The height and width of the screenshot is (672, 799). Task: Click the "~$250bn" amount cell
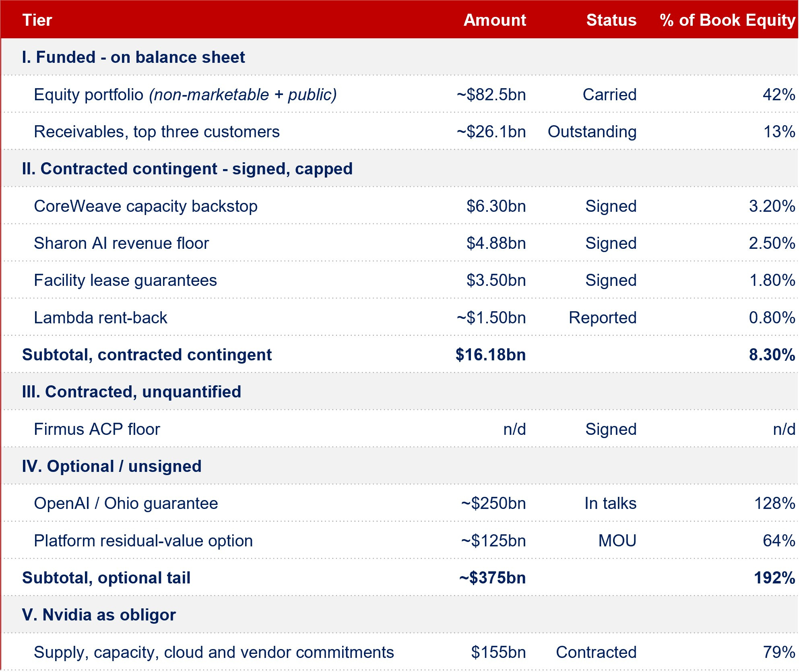click(493, 503)
